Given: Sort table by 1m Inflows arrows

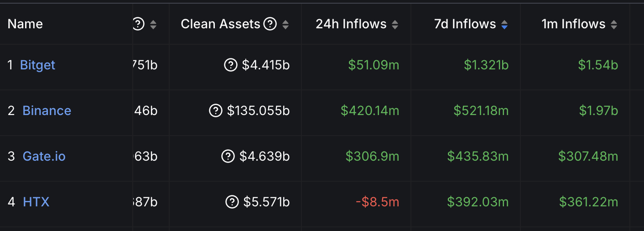Looking at the screenshot, I should 614,25.
